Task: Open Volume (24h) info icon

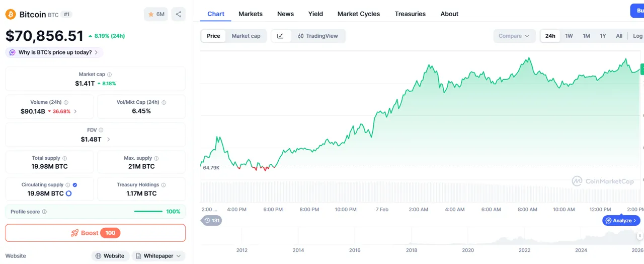Action: (x=66, y=102)
